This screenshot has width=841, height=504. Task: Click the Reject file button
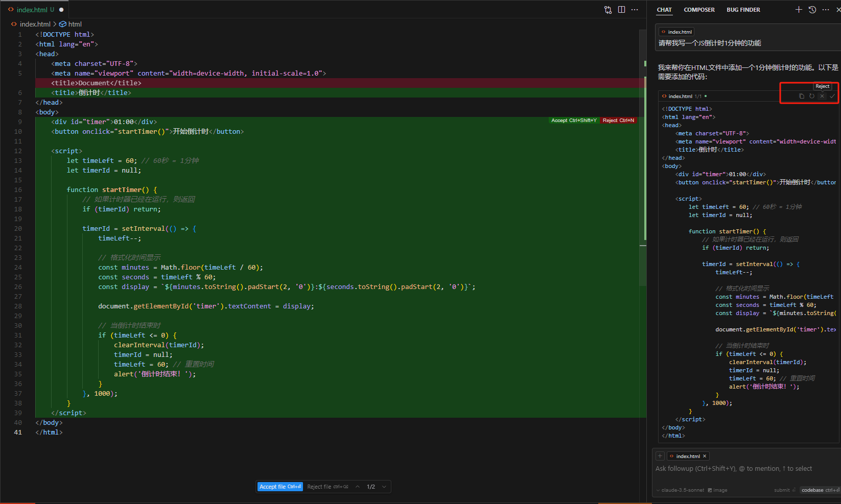328,487
